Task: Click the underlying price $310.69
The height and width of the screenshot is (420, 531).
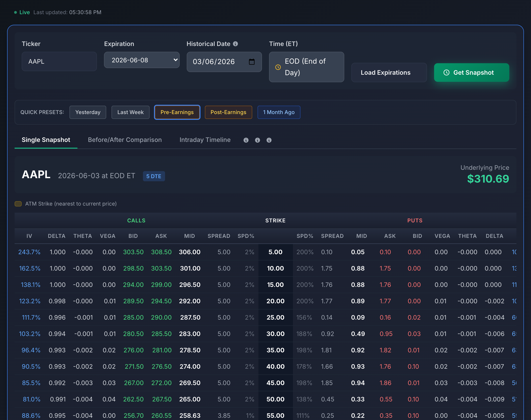Action: click(488, 179)
